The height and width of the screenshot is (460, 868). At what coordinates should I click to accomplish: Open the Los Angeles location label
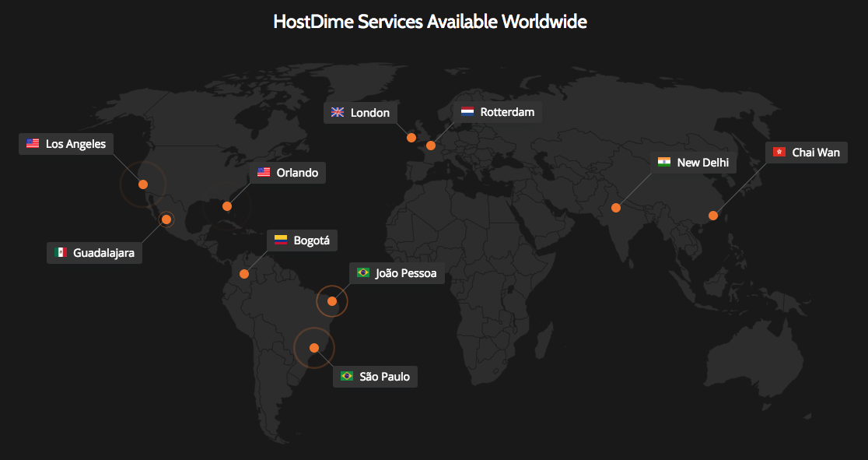(66, 144)
